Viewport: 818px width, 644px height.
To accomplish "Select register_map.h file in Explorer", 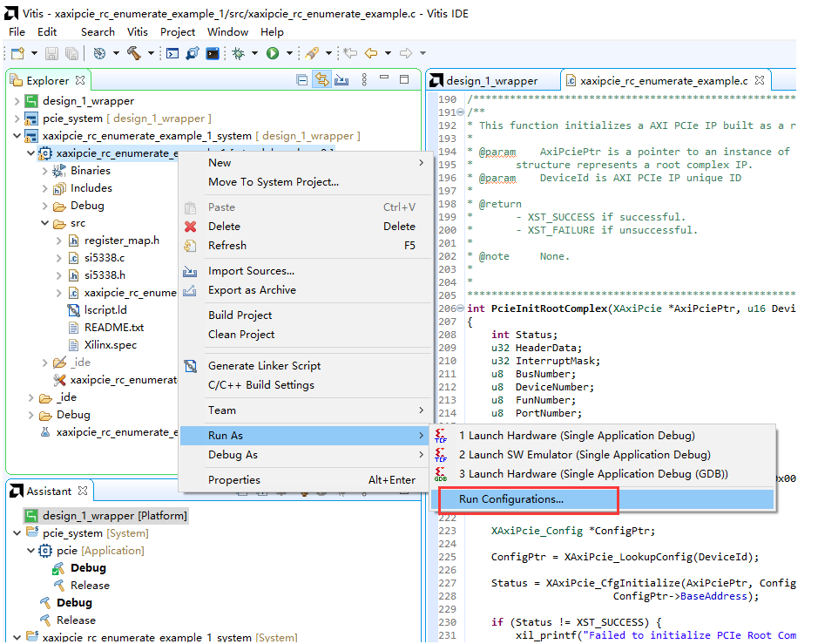I will point(122,241).
